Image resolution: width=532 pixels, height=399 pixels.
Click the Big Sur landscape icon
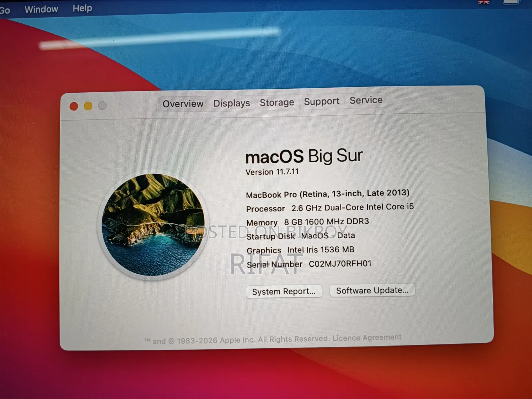pyautogui.click(x=153, y=225)
